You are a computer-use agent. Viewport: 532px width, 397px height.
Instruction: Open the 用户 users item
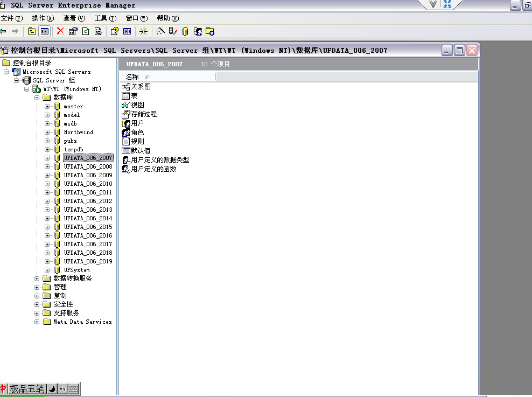[133, 123]
